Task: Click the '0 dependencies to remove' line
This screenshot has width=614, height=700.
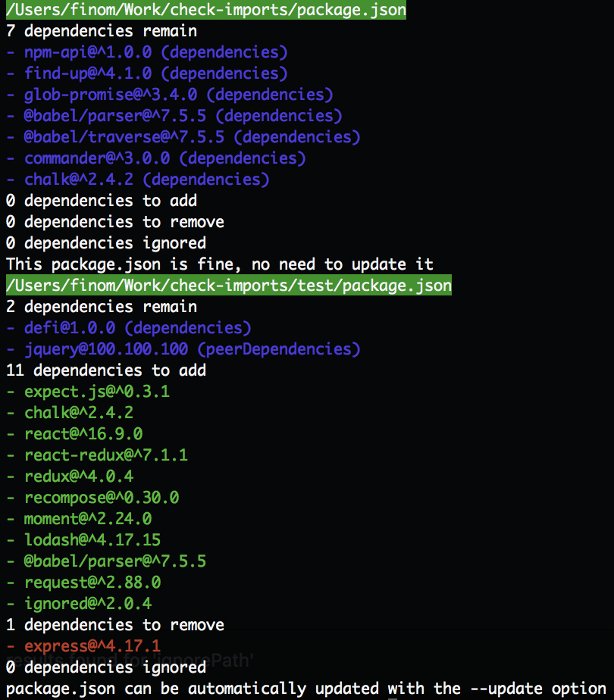Action: coord(115,222)
